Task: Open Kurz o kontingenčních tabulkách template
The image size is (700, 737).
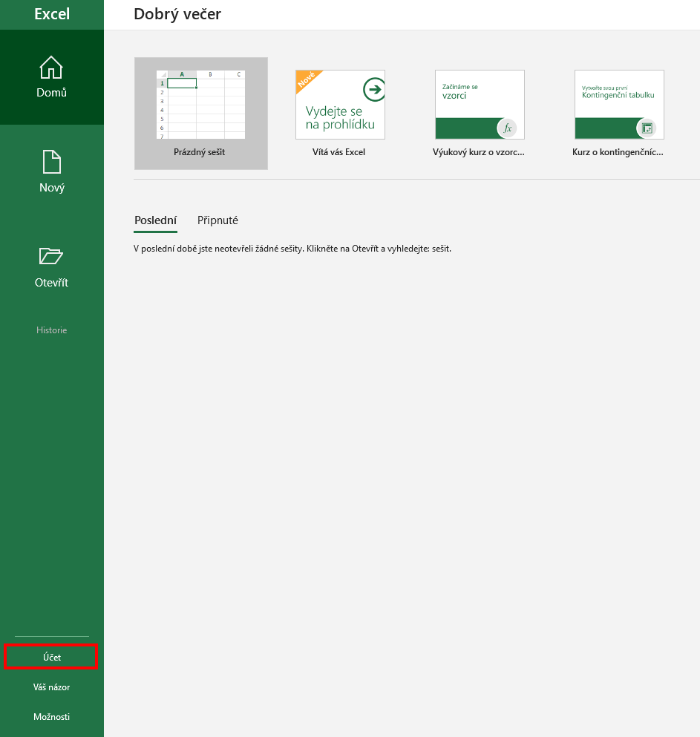Action: 619,114
